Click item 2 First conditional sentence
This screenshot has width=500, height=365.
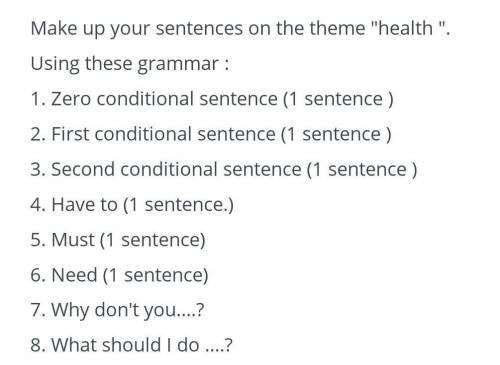click(211, 134)
